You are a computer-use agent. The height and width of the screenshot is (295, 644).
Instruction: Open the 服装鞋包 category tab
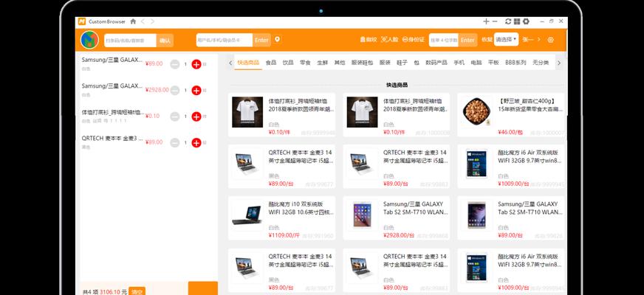[x=362, y=63]
